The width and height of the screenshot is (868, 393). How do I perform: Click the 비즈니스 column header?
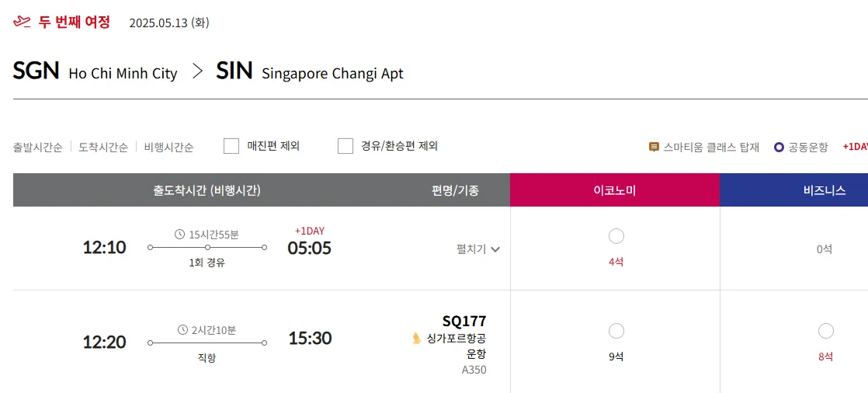pyautogui.click(x=825, y=190)
